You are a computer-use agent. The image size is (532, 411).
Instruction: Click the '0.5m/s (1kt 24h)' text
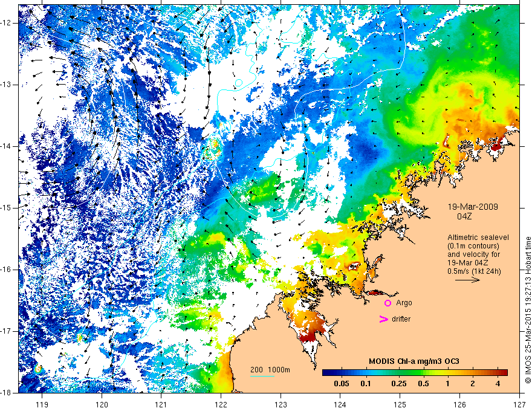point(474,271)
